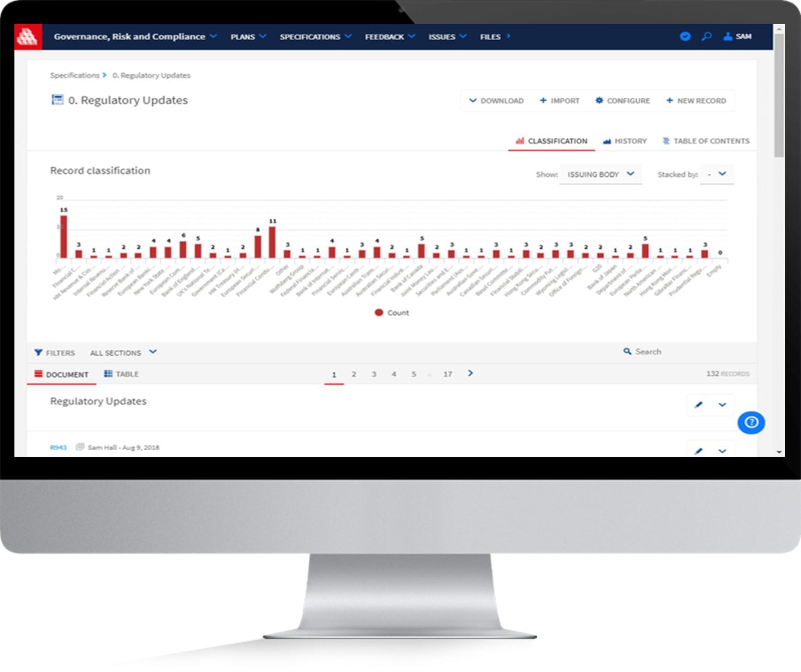This screenshot has width=801, height=672.
Task: Click the Filters funnel icon
Action: [39, 352]
